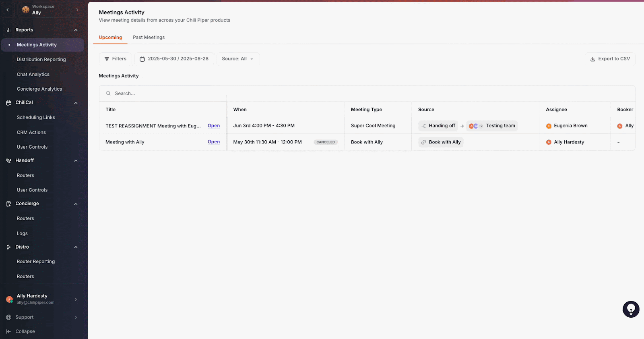Click the Support lifebuoy icon
644x339 pixels.
[8, 317]
